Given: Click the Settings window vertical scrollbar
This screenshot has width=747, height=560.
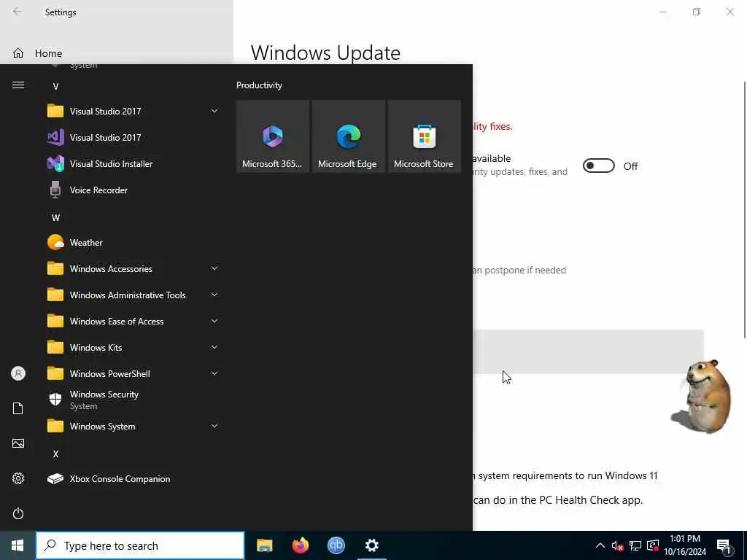Looking at the screenshot, I should tap(745, 209).
